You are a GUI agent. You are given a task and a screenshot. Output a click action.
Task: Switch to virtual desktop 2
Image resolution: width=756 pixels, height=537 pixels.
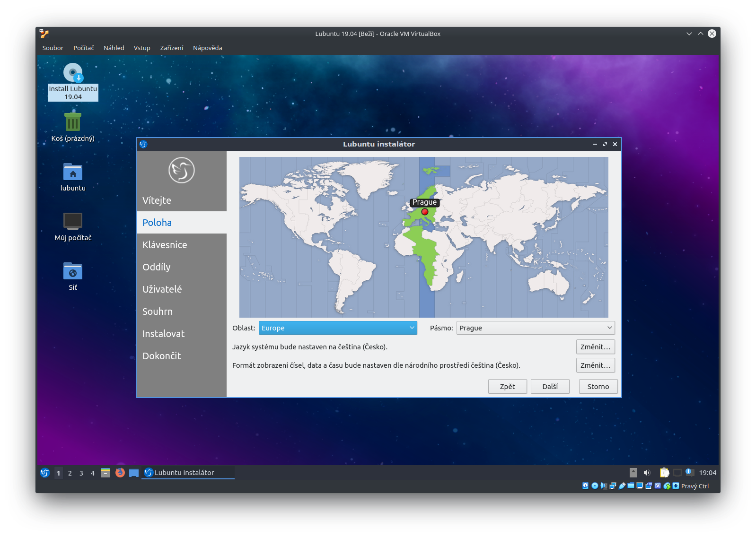click(x=70, y=473)
